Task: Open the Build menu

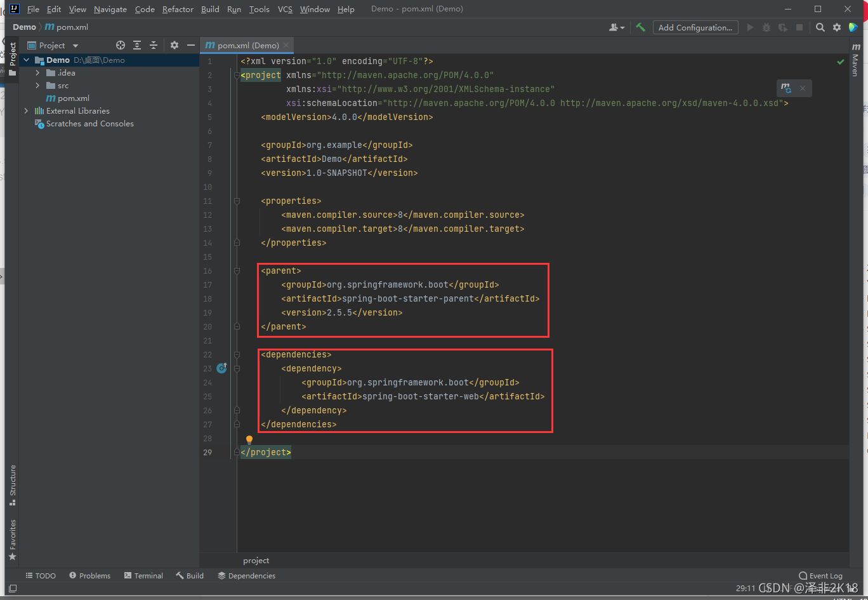Action: pyautogui.click(x=210, y=9)
